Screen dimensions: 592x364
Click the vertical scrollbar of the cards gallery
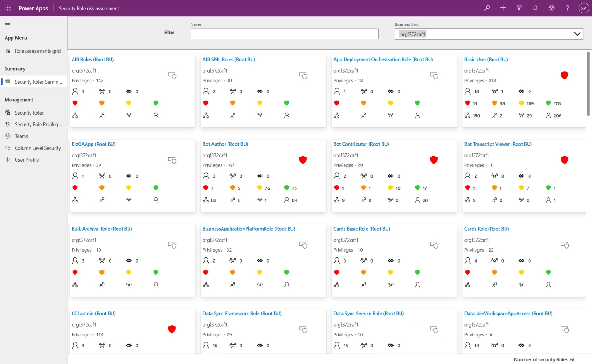589,83
